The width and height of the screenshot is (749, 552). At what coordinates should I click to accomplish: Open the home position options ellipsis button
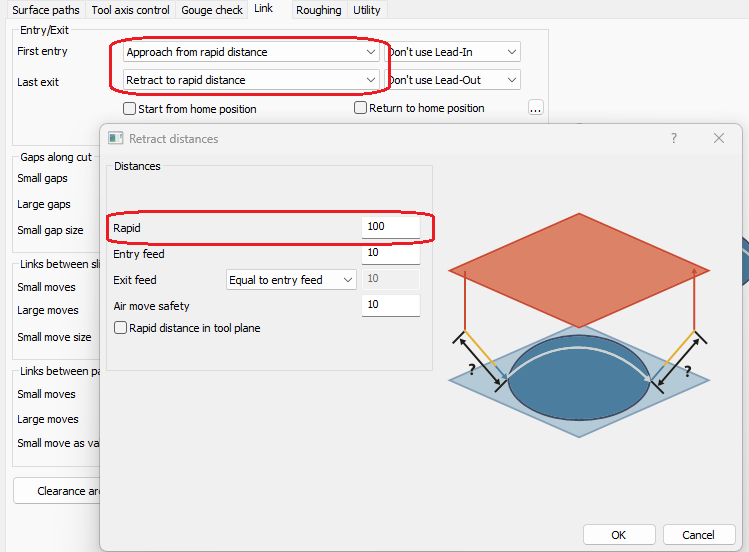tap(536, 108)
